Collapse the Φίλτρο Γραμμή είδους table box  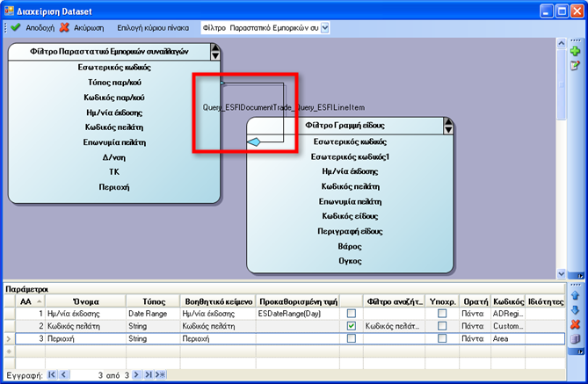point(447,126)
